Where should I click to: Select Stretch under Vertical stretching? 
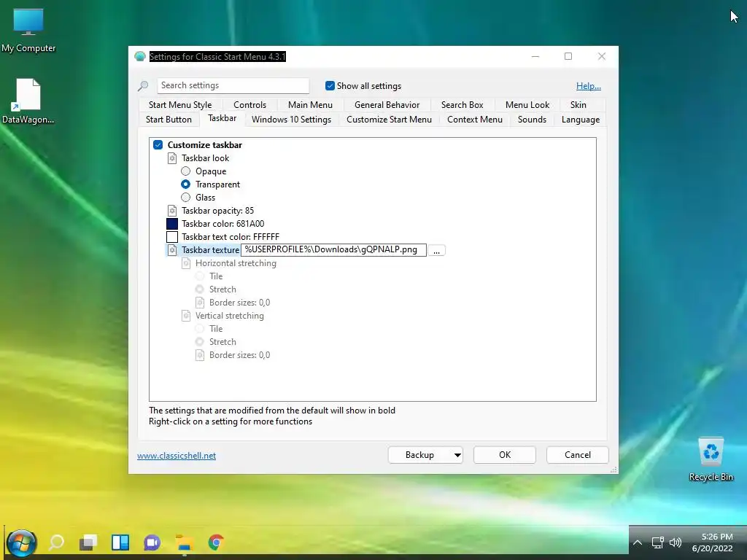pyautogui.click(x=200, y=342)
